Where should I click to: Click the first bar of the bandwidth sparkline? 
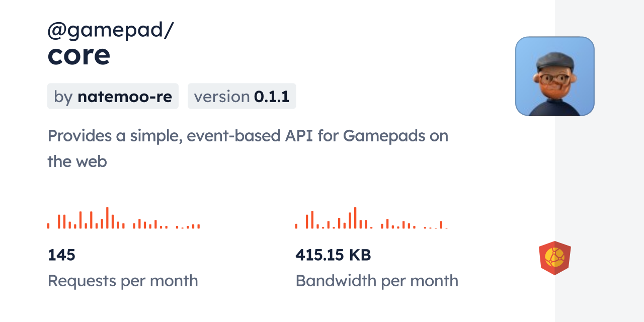[296, 226]
